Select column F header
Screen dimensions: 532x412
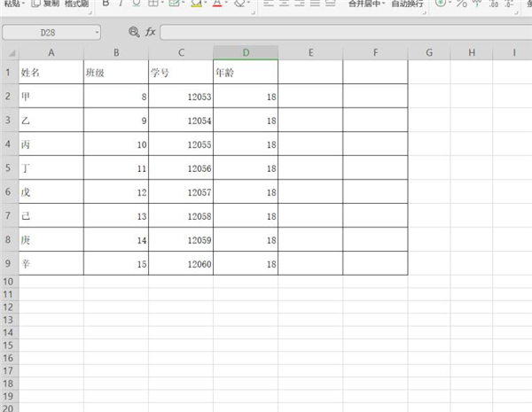(x=375, y=52)
